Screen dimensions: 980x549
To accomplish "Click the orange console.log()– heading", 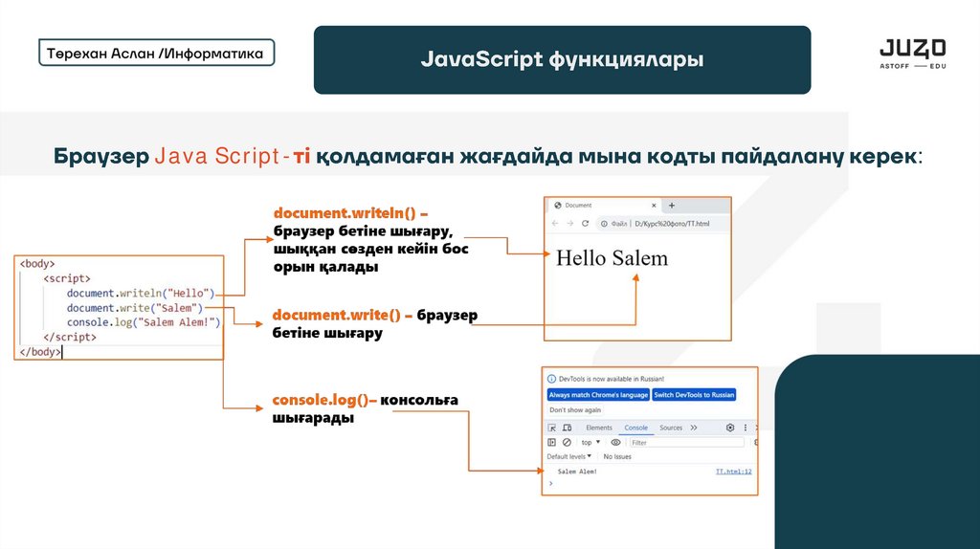I will [324, 400].
